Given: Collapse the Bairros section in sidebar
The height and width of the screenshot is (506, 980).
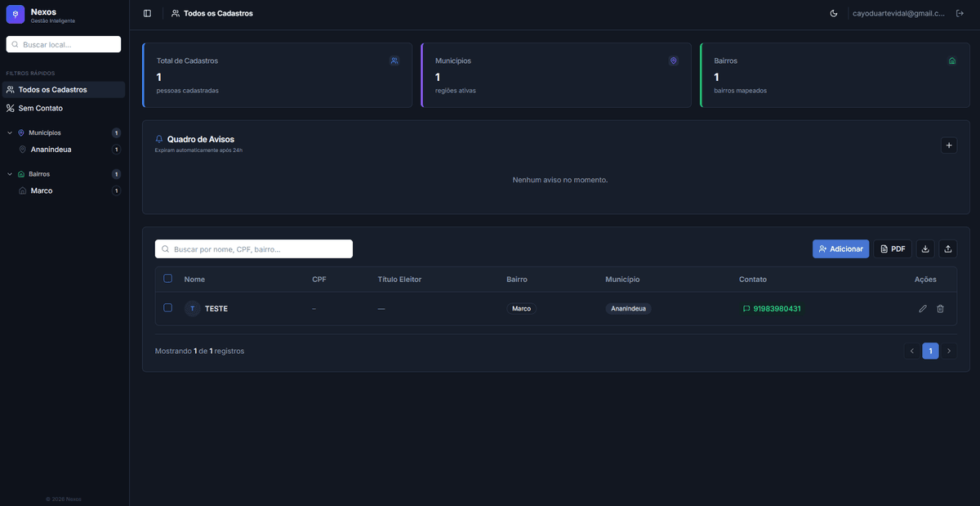Looking at the screenshot, I should [x=10, y=174].
